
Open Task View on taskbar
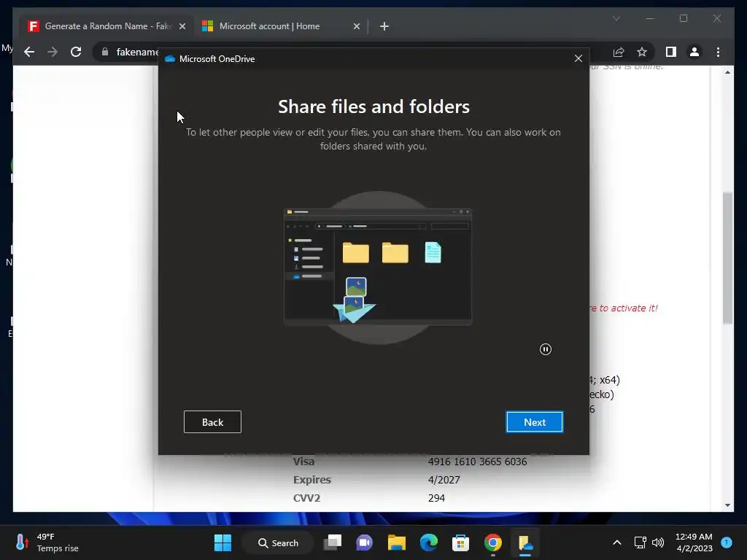[x=333, y=542]
